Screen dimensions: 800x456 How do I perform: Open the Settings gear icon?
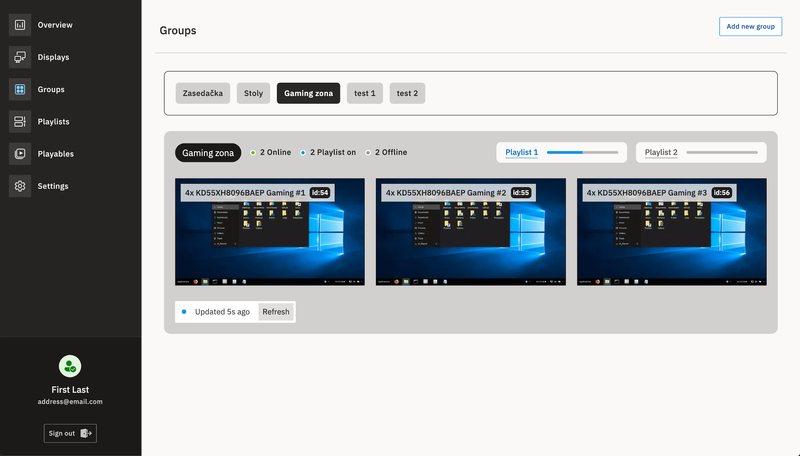coord(20,186)
